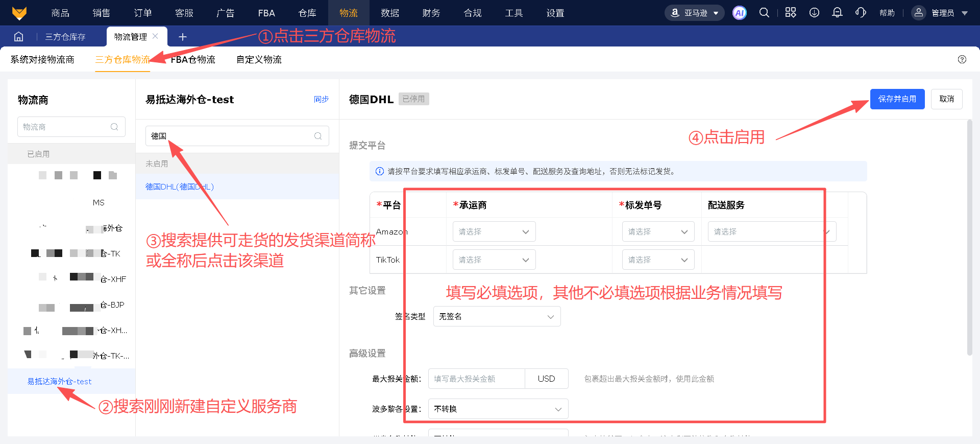Click the 帮助 link
The width and height of the screenshot is (980, 444).
click(x=887, y=13)
